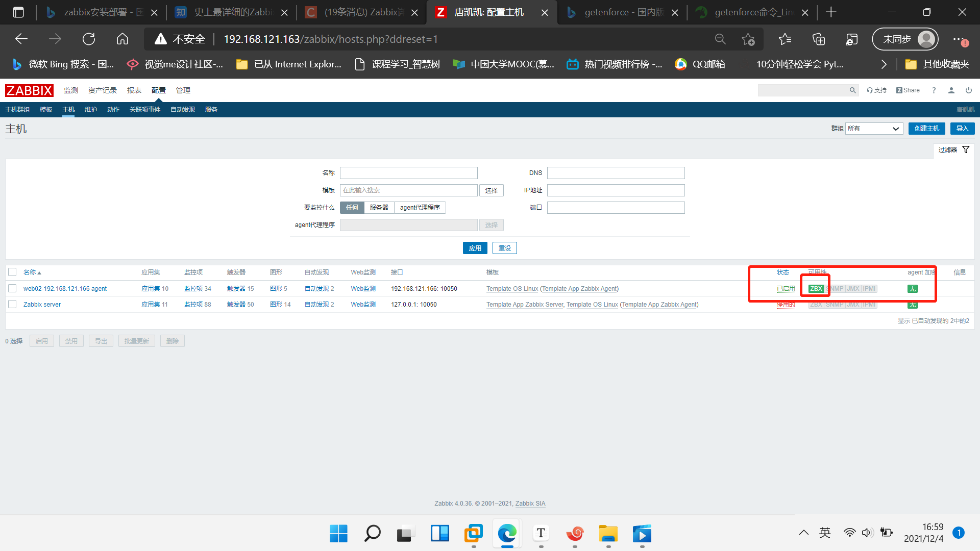The width and height of the screenshot is (980, 551).
Task: Open the favorites list icon
Action: (785, 39)
